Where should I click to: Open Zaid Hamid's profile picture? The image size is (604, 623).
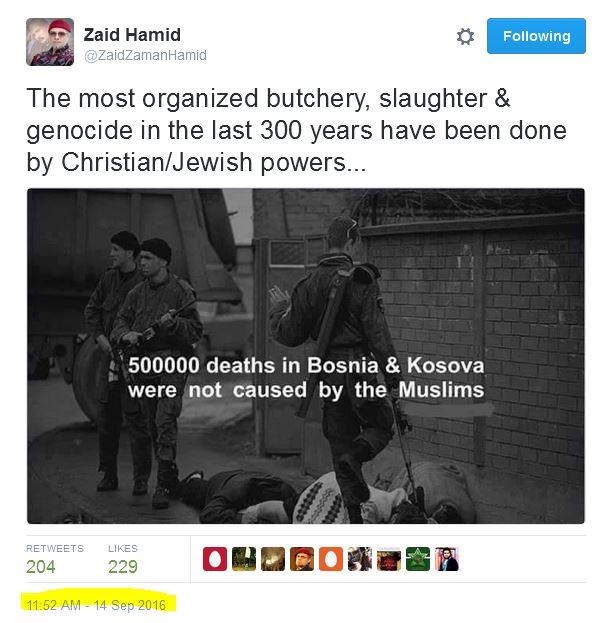click(50, 42)
